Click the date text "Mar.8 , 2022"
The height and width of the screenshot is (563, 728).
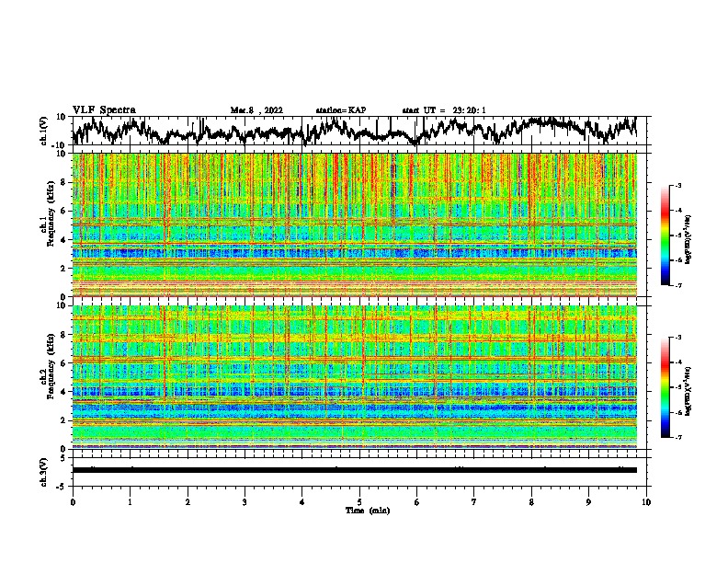(x=256, y=110)
